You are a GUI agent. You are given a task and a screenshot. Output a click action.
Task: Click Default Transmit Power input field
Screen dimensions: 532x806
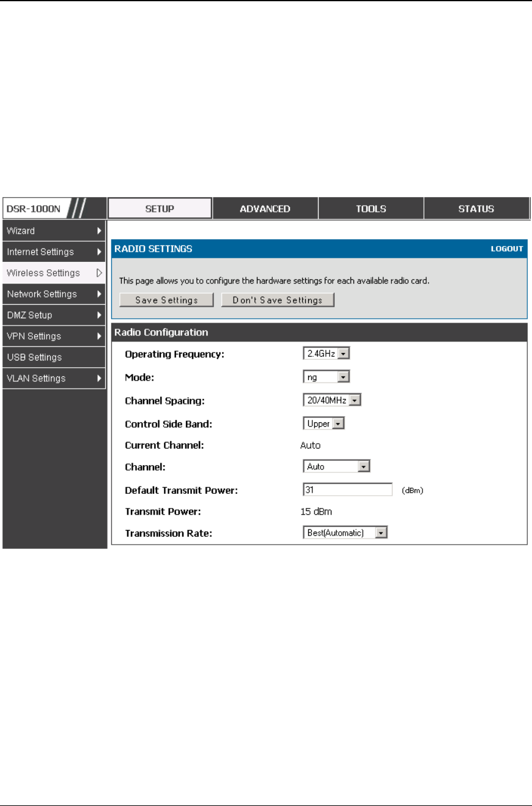pos(347,490)
